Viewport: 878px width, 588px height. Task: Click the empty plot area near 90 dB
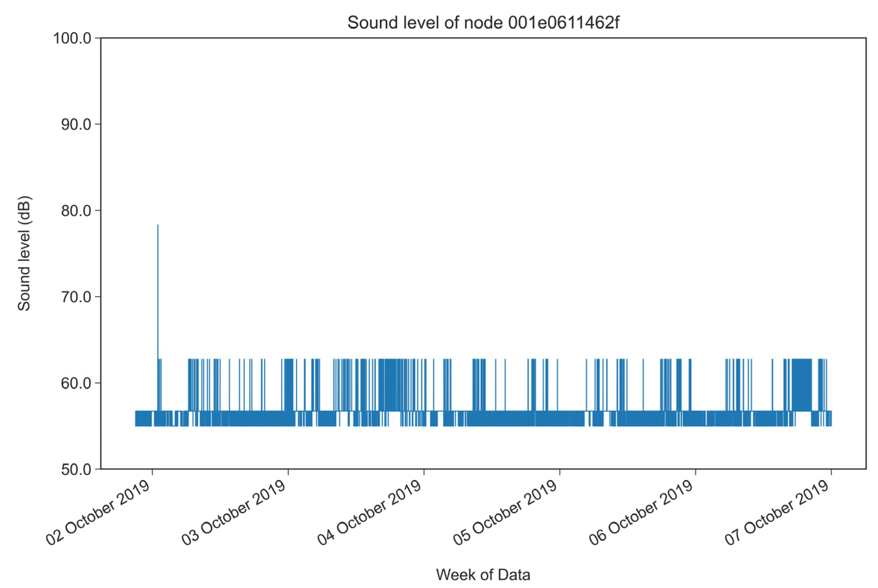pos(483,124)
